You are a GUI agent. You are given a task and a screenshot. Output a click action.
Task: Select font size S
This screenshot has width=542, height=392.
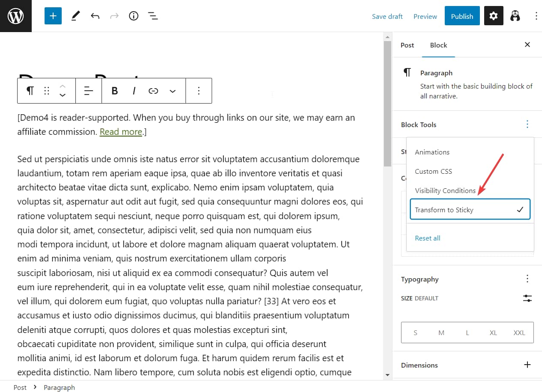(415, 333)
